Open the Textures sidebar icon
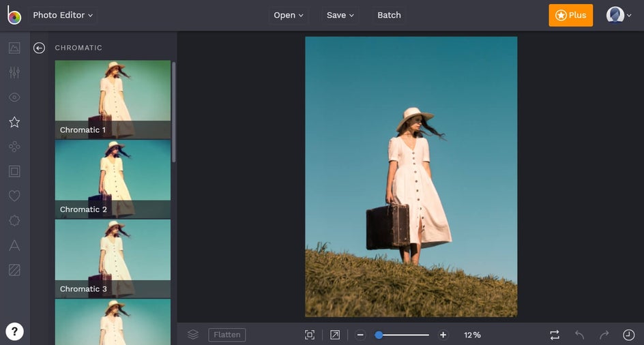 (14, 270)
